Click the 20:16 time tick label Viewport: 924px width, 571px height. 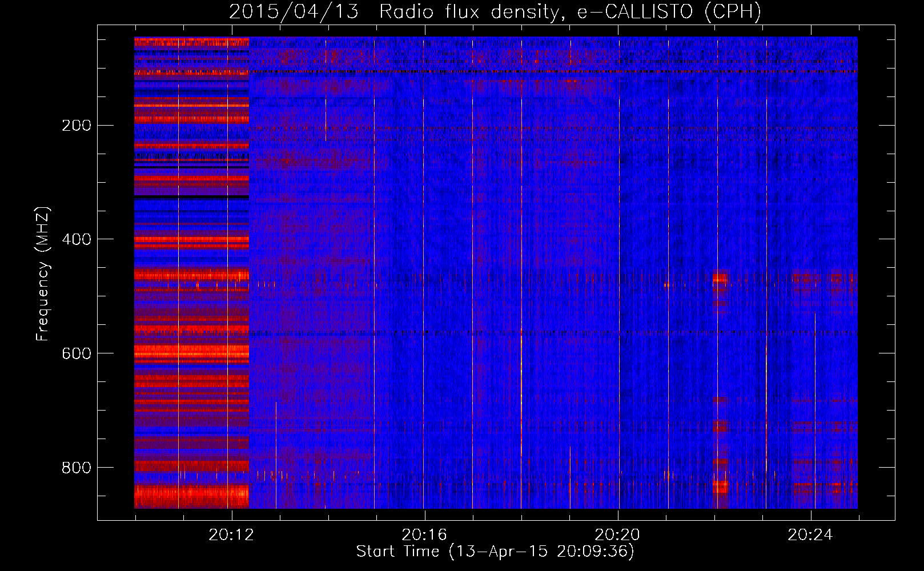(424, 535)
